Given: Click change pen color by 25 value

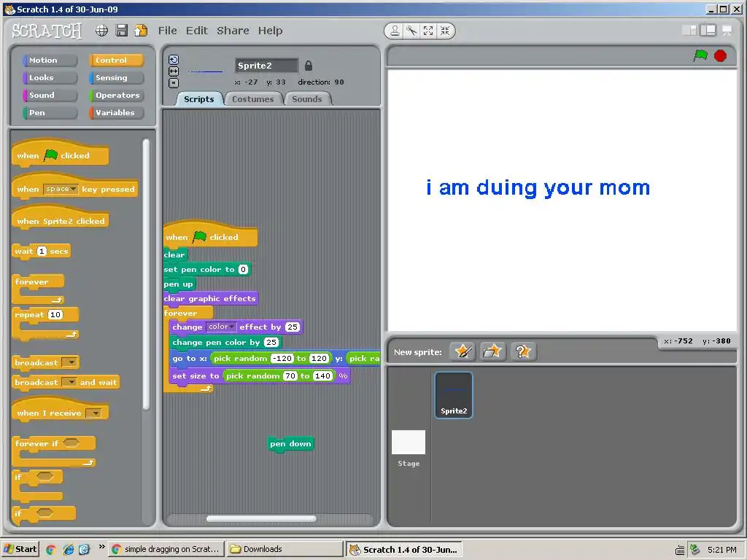Looking at the screenshot, I should coord(271,342).
